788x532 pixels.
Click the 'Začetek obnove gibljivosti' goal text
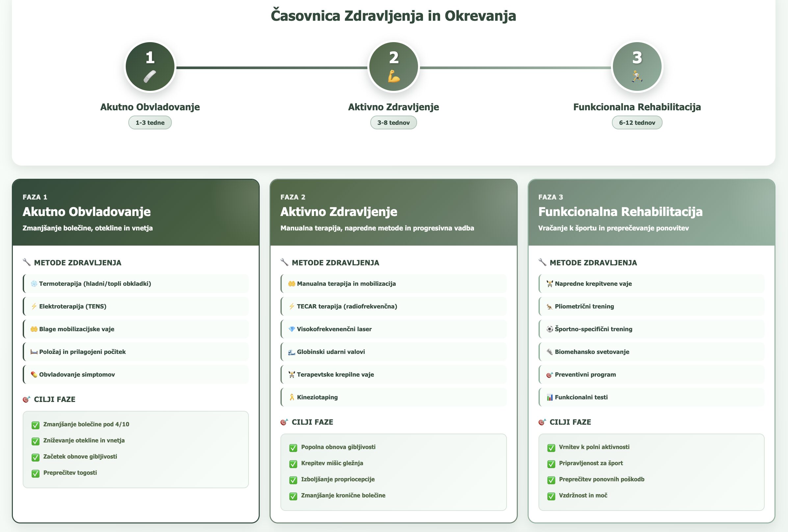[80, 457]
